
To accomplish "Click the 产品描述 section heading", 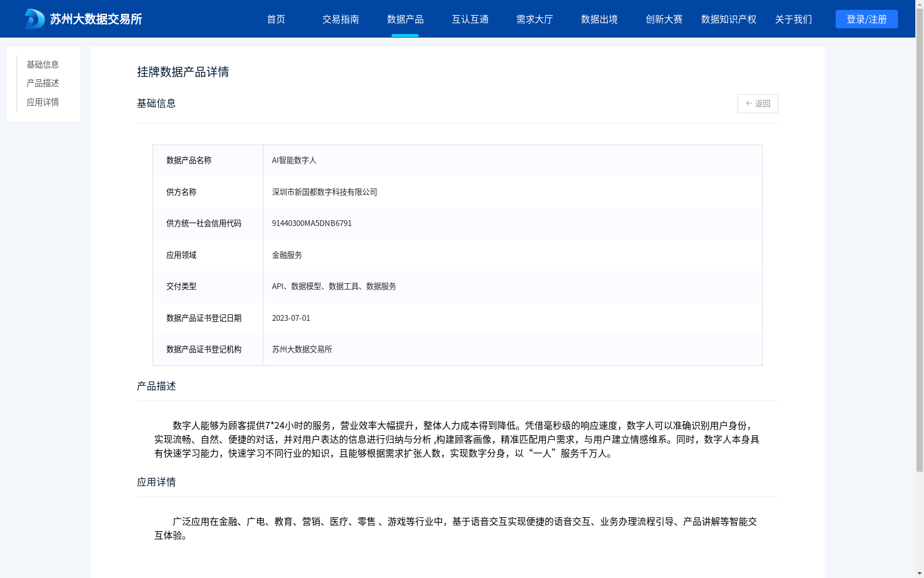I will (x=157, y=386).
